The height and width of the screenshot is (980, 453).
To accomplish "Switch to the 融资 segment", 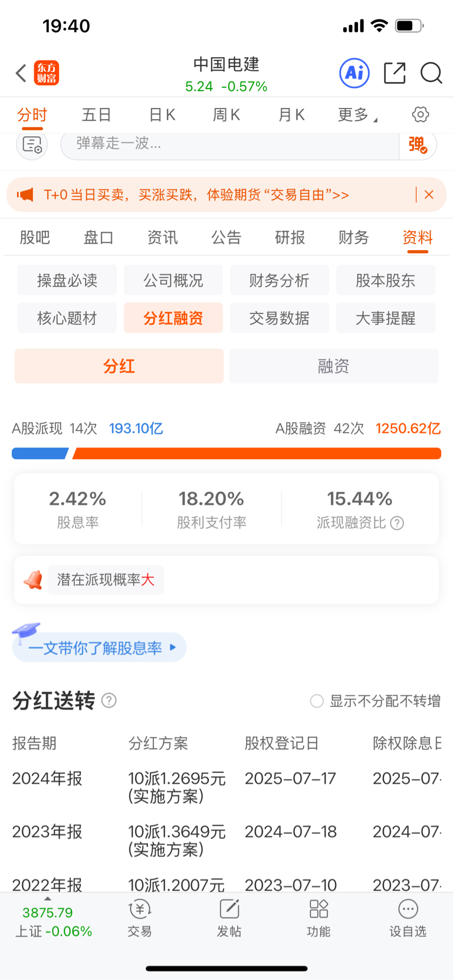I will (334, 366).
